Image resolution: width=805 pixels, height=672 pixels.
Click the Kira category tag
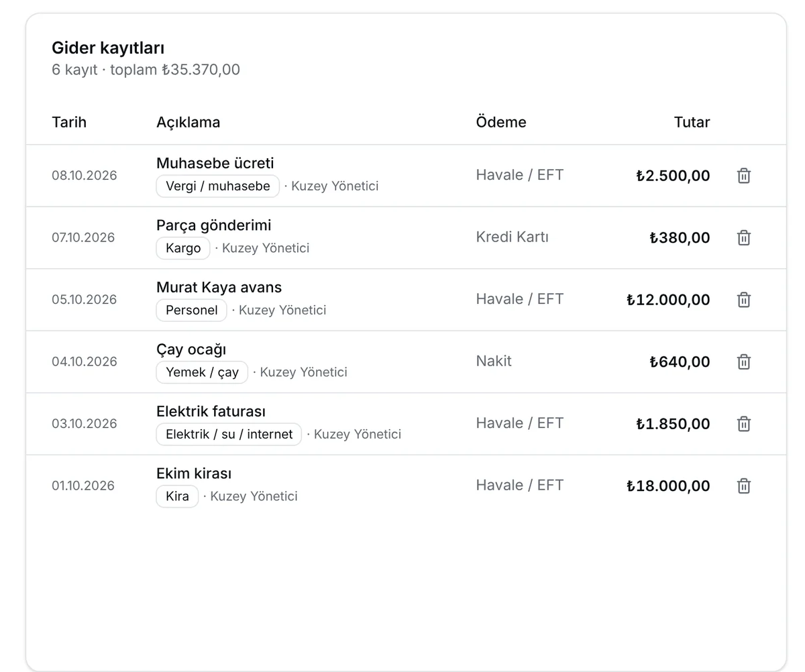point(177,496)
